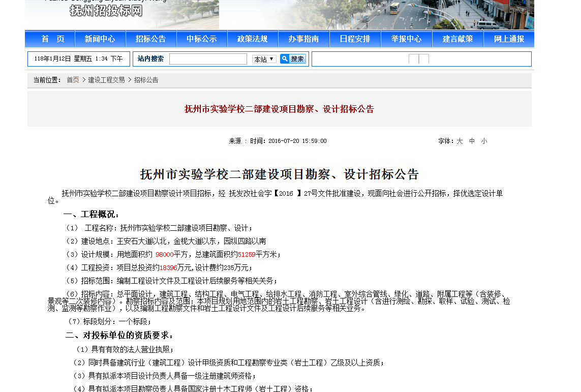This screenshot has height=392, width=581.
Task: Click the large black article title
Action: click(280, 174)
